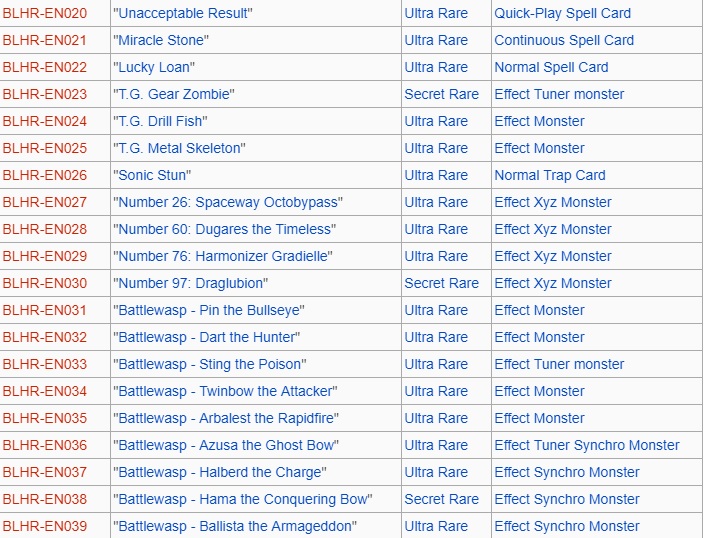Open "Battlewasp - Ballista the Armageddon" link
Screen dimensions: 704x538
pos(237,527)
